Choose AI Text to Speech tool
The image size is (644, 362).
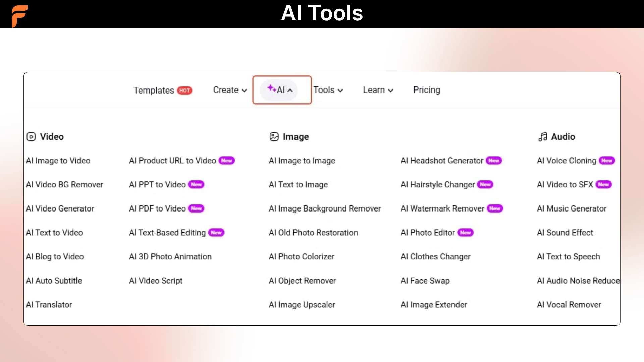(568, 256)
